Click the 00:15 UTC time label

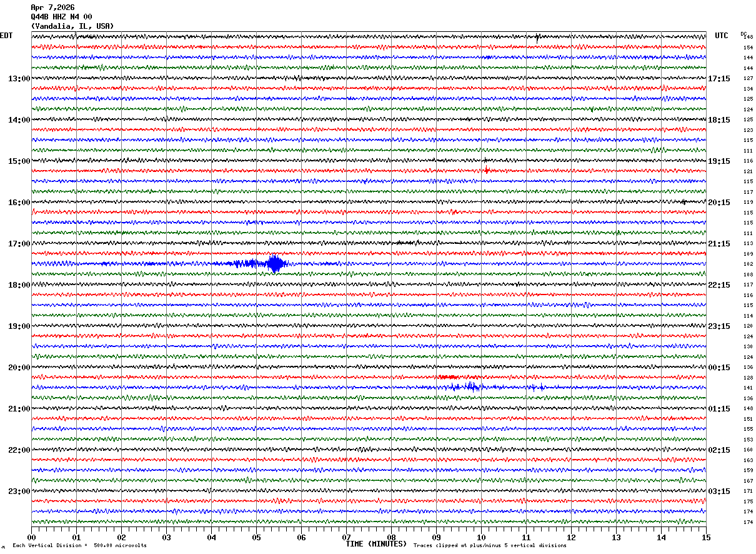(x=719, y=368)
